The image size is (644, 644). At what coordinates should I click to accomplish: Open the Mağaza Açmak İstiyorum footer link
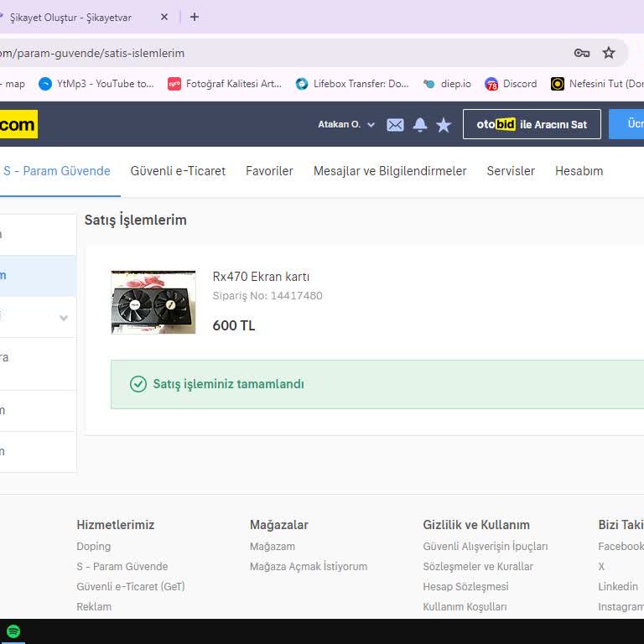pos(308,567)
